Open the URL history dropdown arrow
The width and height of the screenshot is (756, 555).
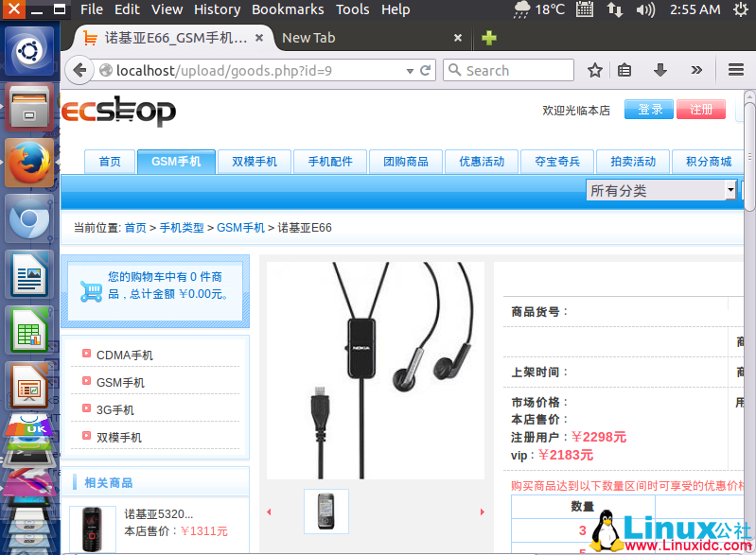click(410, 71)
